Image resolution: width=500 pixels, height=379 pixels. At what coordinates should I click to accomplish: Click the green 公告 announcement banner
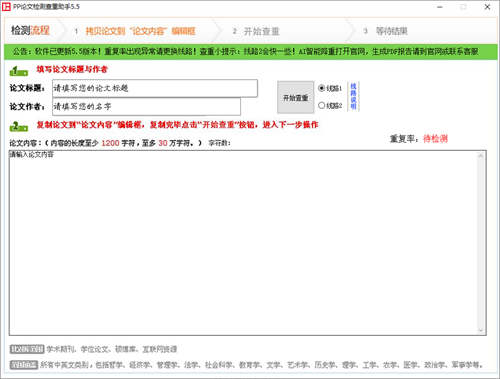tap(251, 52)
